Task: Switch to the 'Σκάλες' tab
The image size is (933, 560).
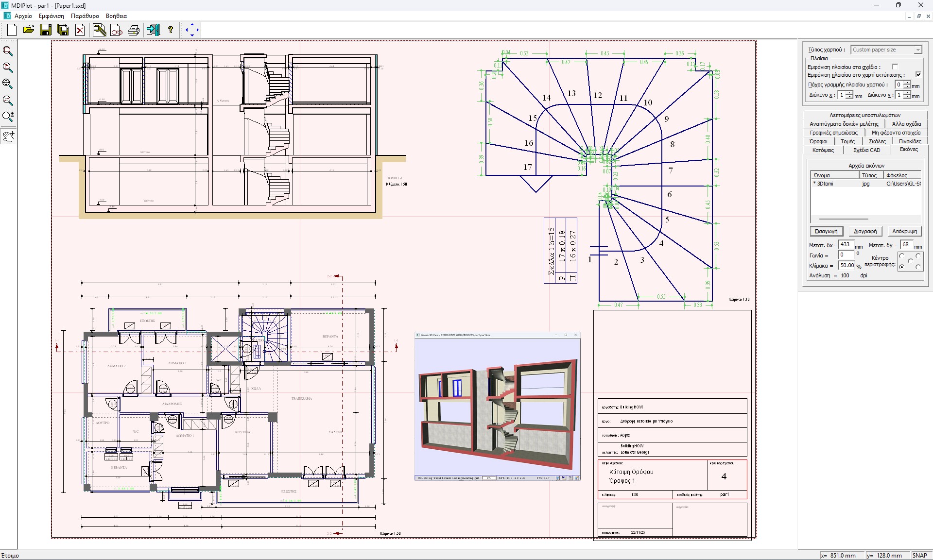Action: tap(877, 141)
